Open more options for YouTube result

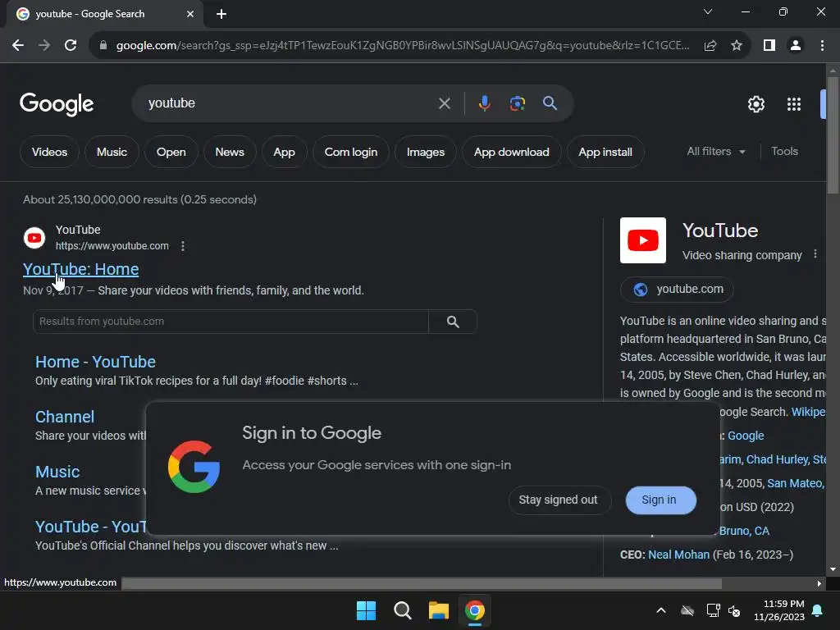183,246
